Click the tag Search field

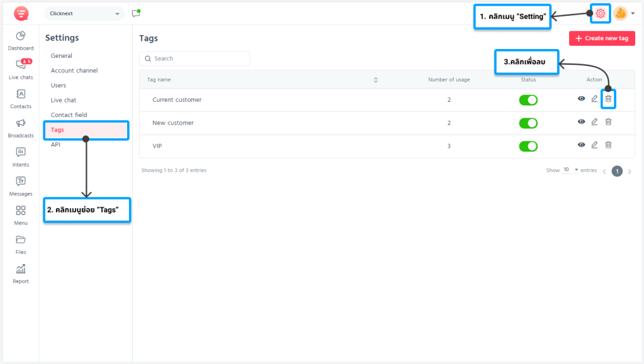(x=195, y=58)
